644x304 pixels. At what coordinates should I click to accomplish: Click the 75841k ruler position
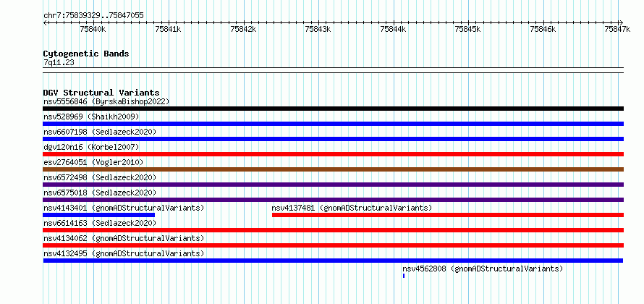168,29
